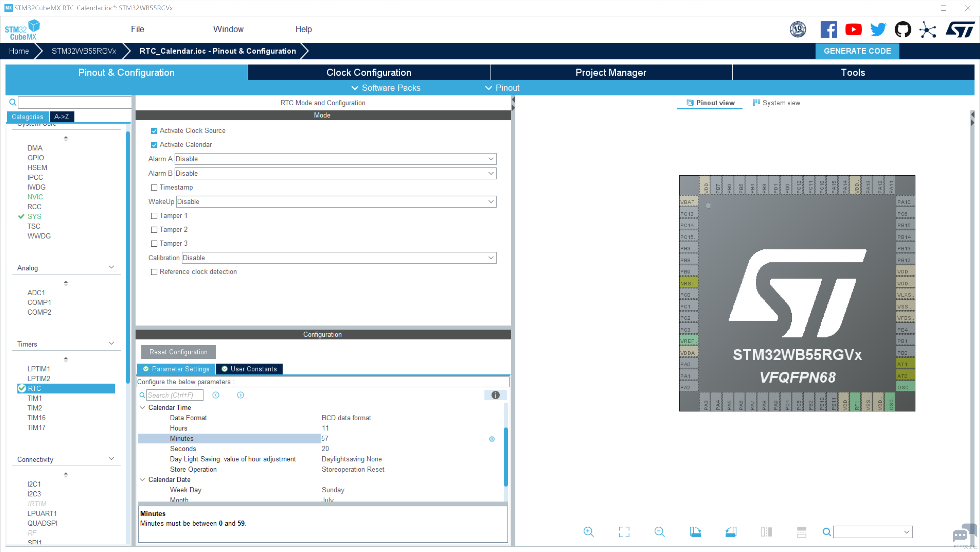The image size is (980, 552).
Task: Show parameter description info icon
Action: click(495, 395)
